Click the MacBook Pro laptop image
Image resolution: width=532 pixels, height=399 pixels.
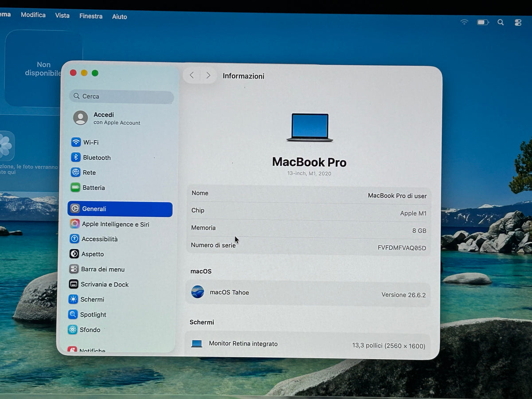310,128
